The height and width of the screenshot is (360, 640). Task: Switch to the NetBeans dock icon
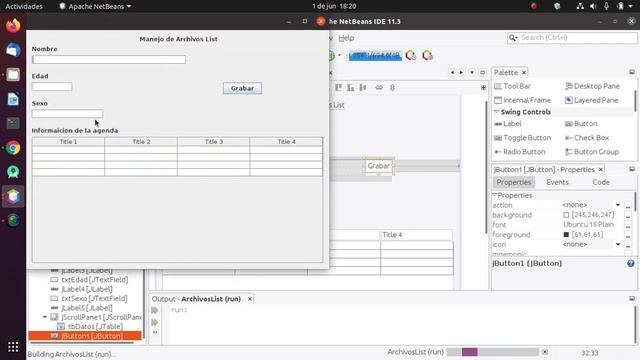[13, 196]
